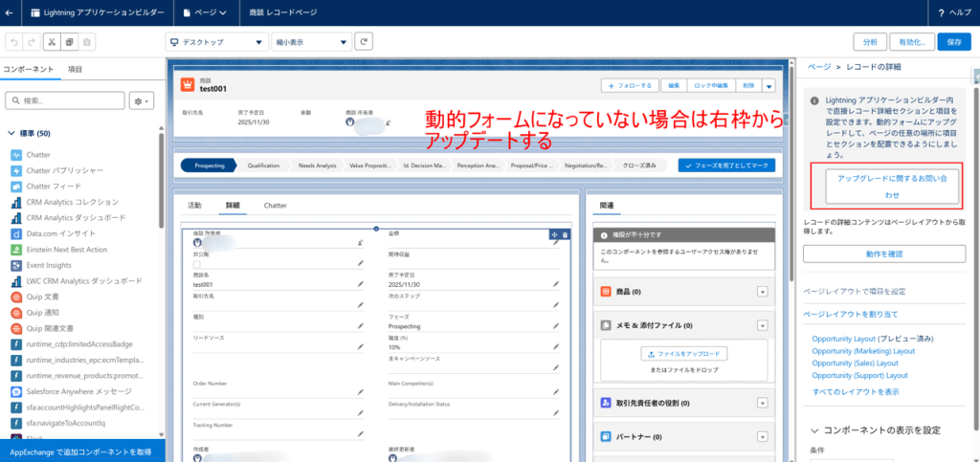Click the cut scissors icon
This screenshot has height=462, width=980.
pyautogui.click(x=52, y=42)
